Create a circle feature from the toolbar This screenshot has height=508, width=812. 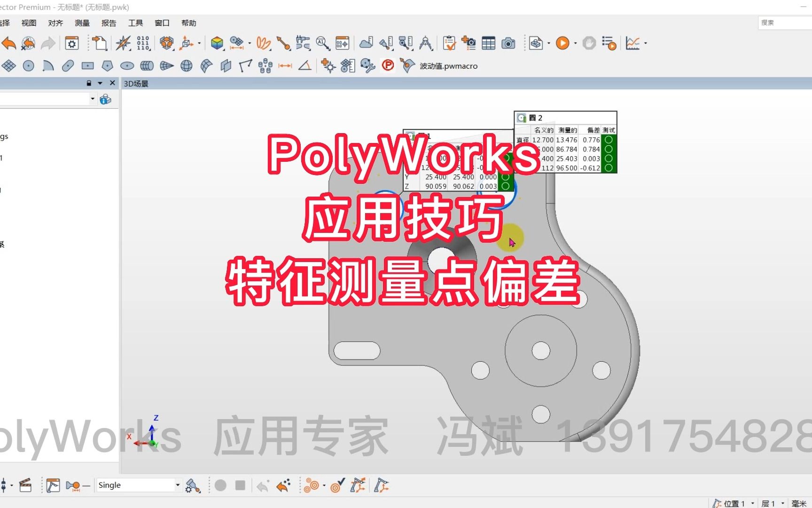point(29,66)
